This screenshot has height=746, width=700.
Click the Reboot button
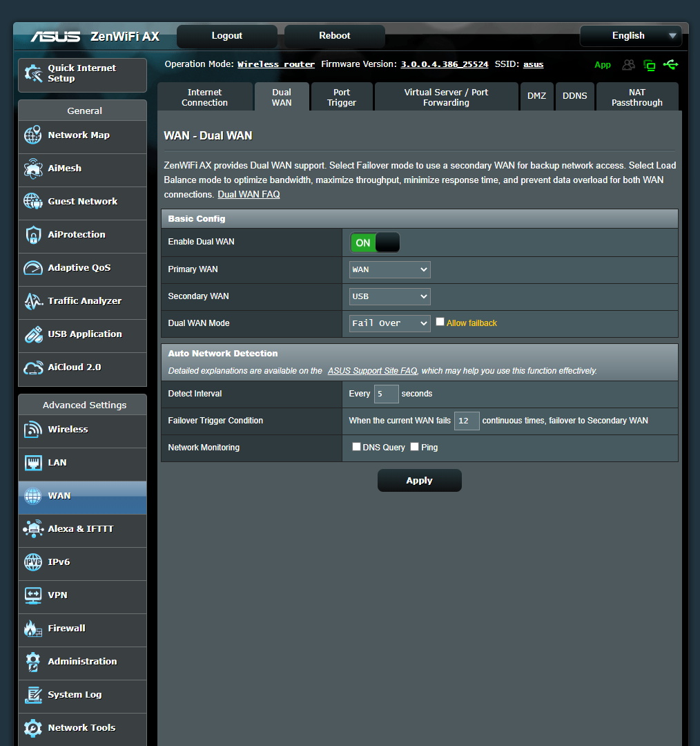(334, 36)
